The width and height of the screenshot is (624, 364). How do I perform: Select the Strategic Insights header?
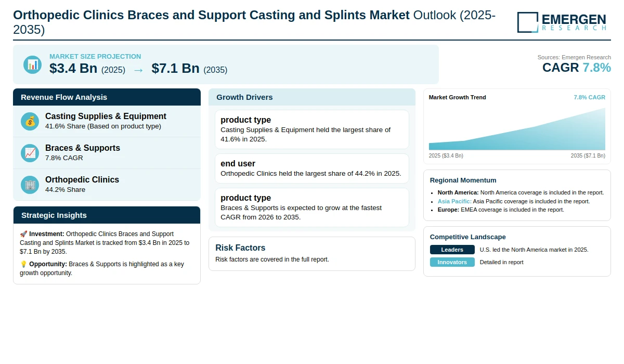(x=107, y=215)
